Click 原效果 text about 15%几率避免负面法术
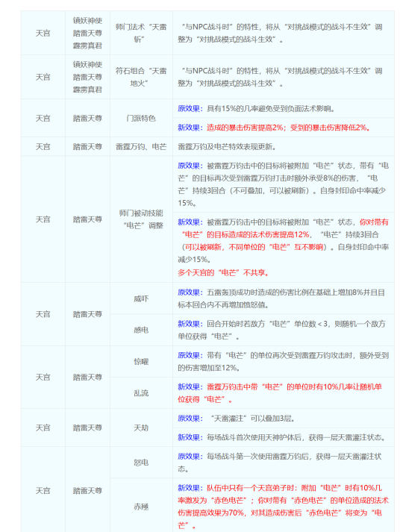403x532 pixels. point(257,109)
